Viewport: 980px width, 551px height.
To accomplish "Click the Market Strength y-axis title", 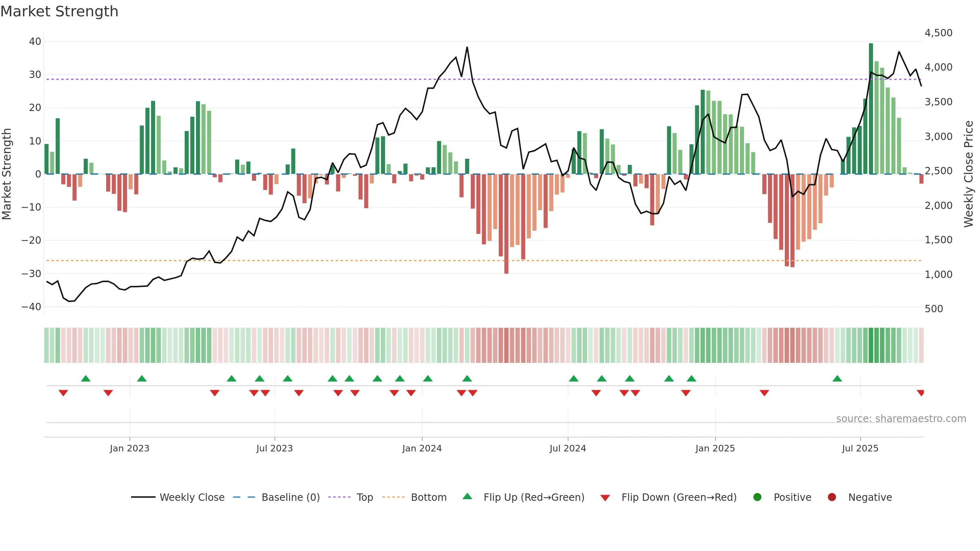I will pyautogui.click(x=7, y=174).
